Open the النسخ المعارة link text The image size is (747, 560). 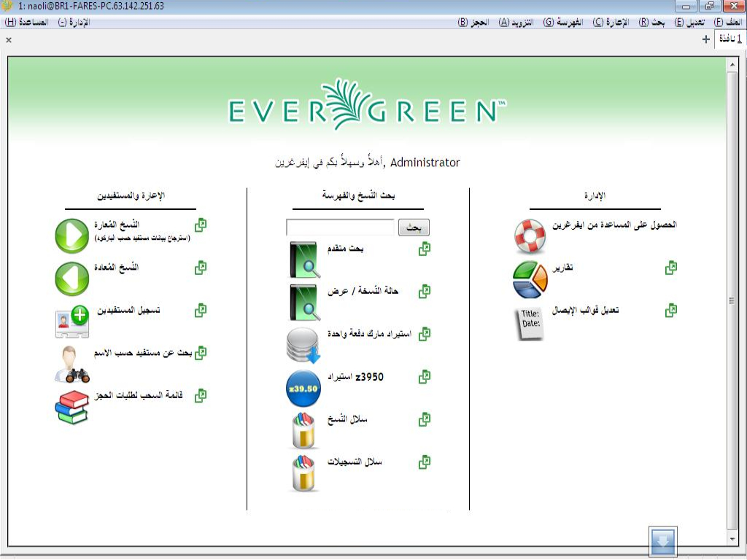click(x=117, y=225)
